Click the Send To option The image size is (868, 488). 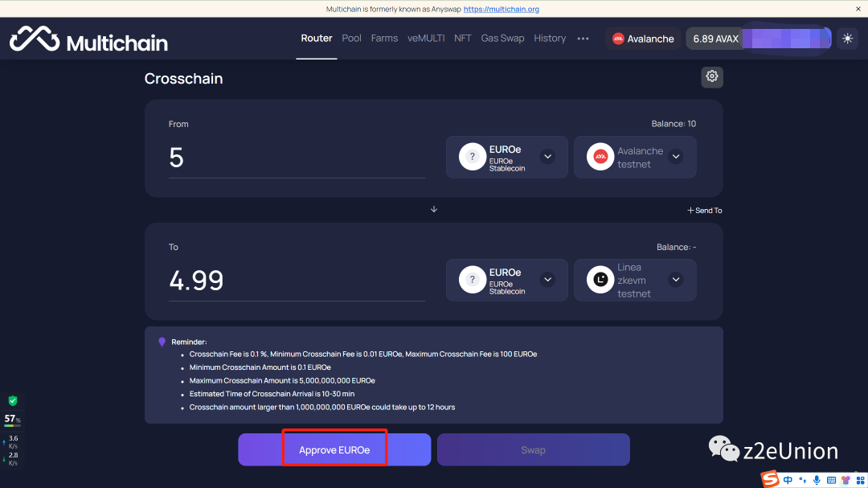(x=704, y=211)
